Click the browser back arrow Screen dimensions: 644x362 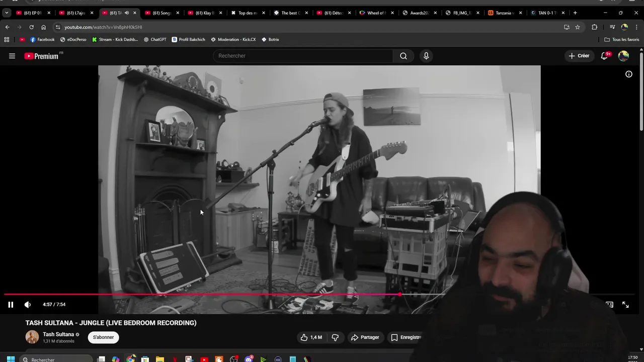click(7, 27)
